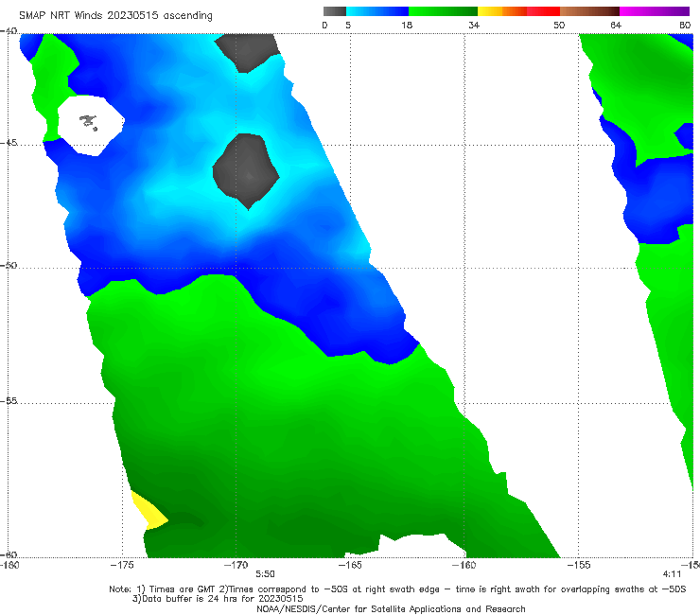Click the latitude label '-55'
The height and width of the screenshot is (615, 700).
(9, 400)
